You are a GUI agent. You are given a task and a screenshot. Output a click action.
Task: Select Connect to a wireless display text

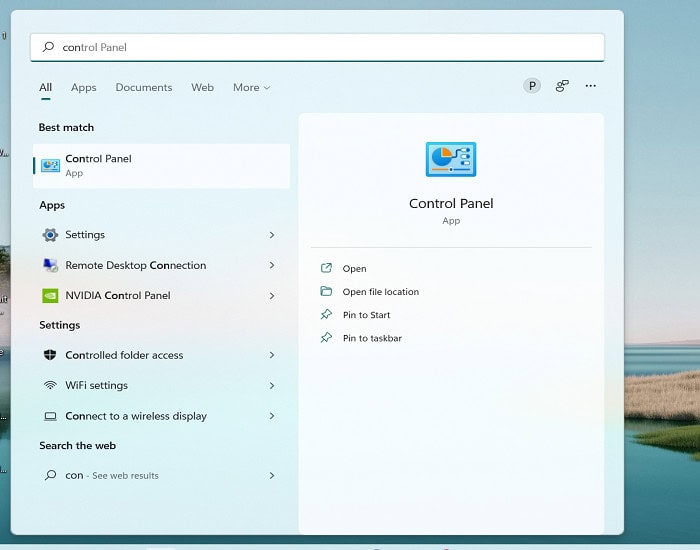point(136,416)
